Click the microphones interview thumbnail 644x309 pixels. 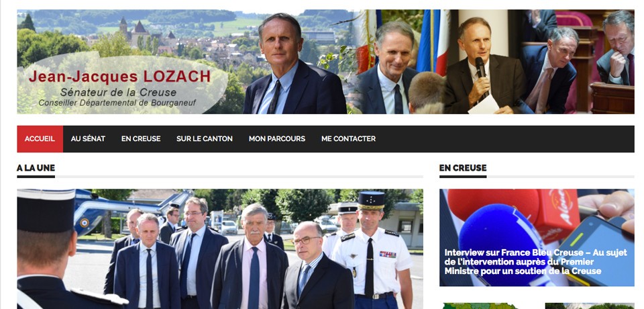[537, 237]
